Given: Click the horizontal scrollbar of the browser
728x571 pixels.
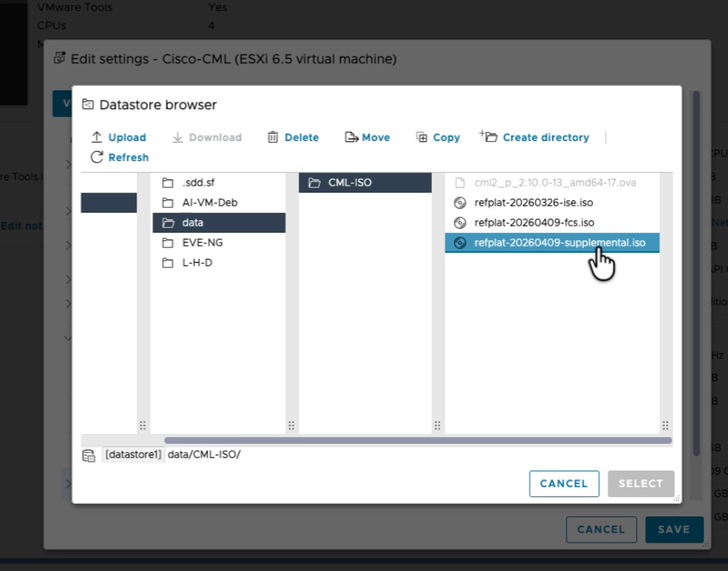Looking at the screenshot, I should (x=418, y=440).
